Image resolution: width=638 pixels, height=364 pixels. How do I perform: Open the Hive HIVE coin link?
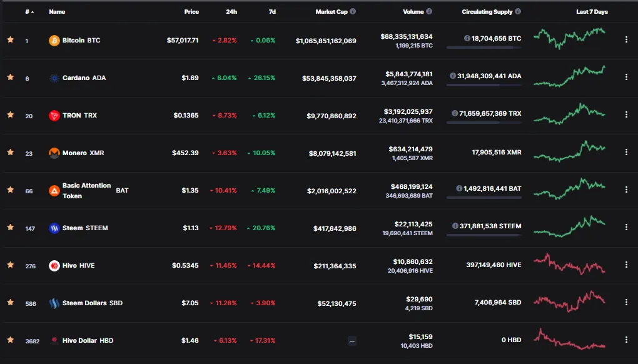[79, 266]
